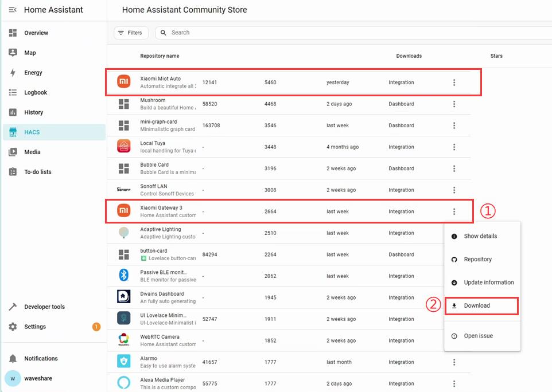Sort by the Repository name column header
This screenshot has width=552, height=392.
coord(160,56)
